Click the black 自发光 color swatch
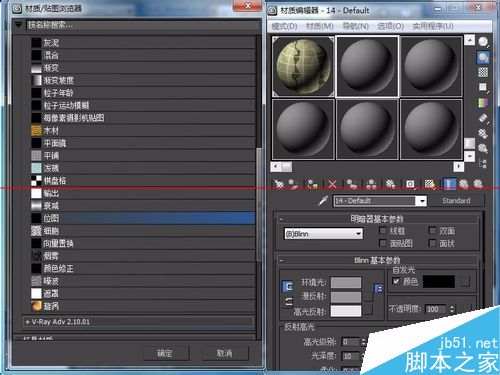Viewport: 500px width, 375px height. pyautogui.click(x=439, y=282)
